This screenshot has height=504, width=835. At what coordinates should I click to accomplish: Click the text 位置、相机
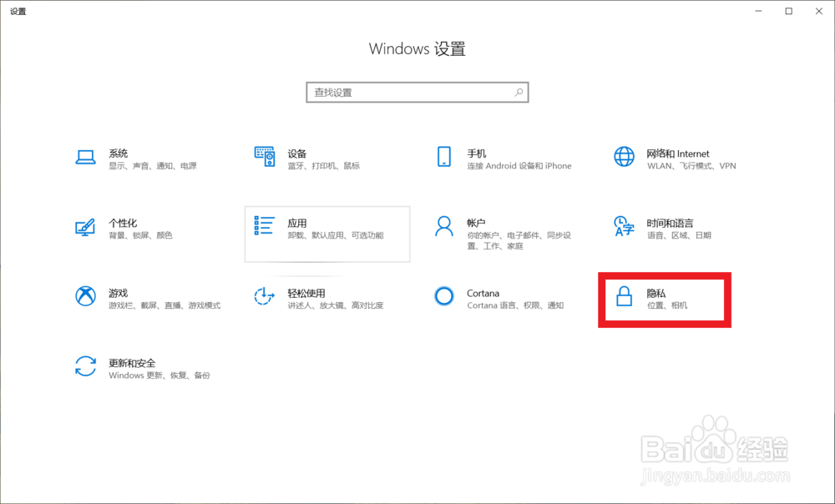(667, 305)
